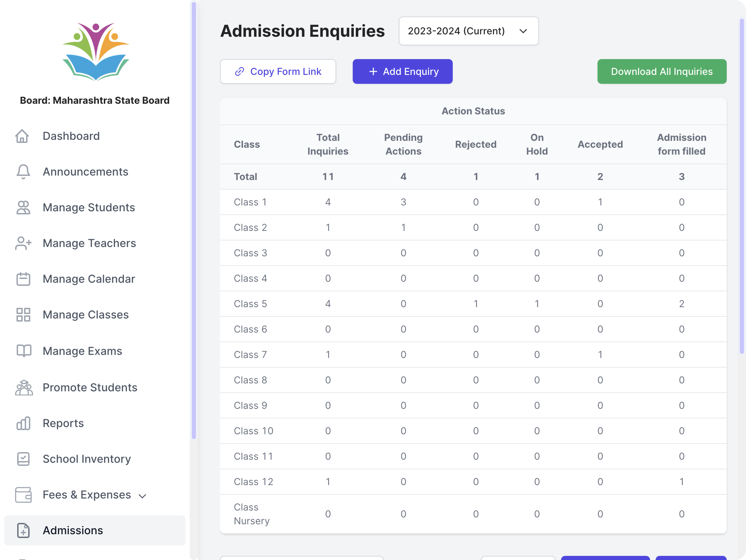Click the Promote Students graduation icon
The width and height of the screenshot is (746, 560).
[24, 388]
